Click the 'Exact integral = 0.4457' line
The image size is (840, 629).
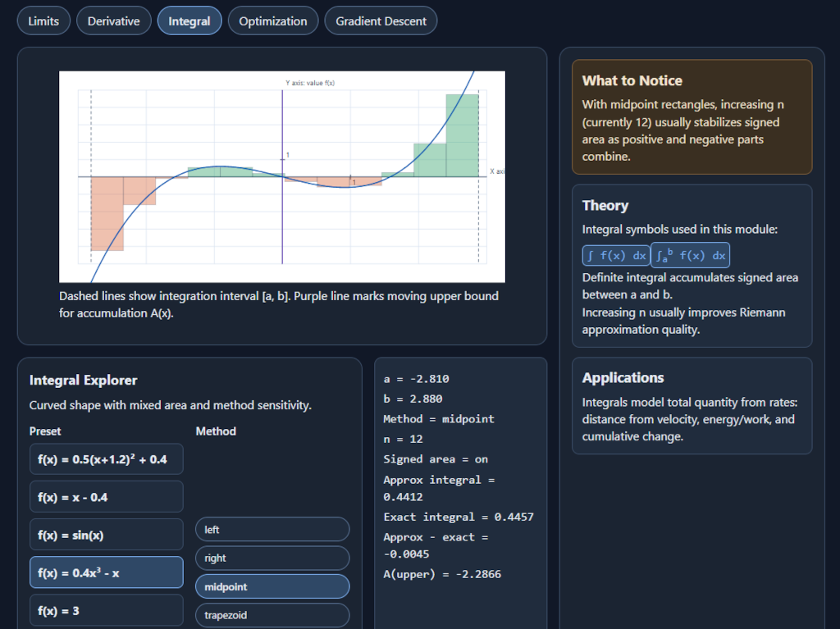459,517
